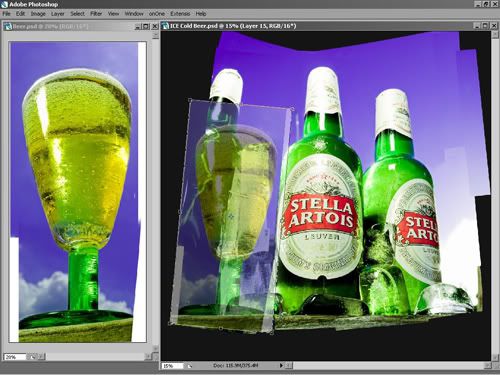Click the ICE Cold Beer.psd document icon
The width and height of the screenshot is (500, 375).
click(x=165, y=26)
